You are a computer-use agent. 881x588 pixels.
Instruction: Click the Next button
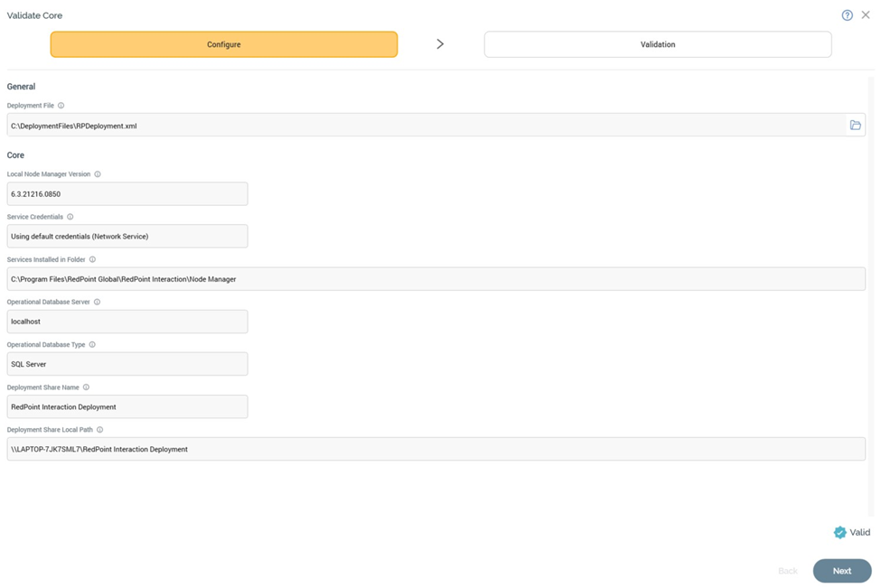click(x=841, y=571)
